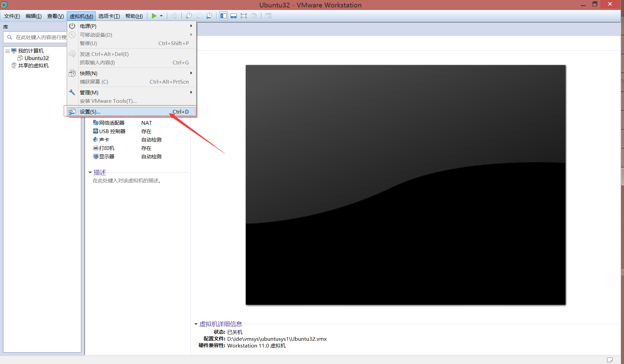Click the wrench icon beside 管理(M)
Viewport: 624px width, 364px height.
[x=72, y=92]
